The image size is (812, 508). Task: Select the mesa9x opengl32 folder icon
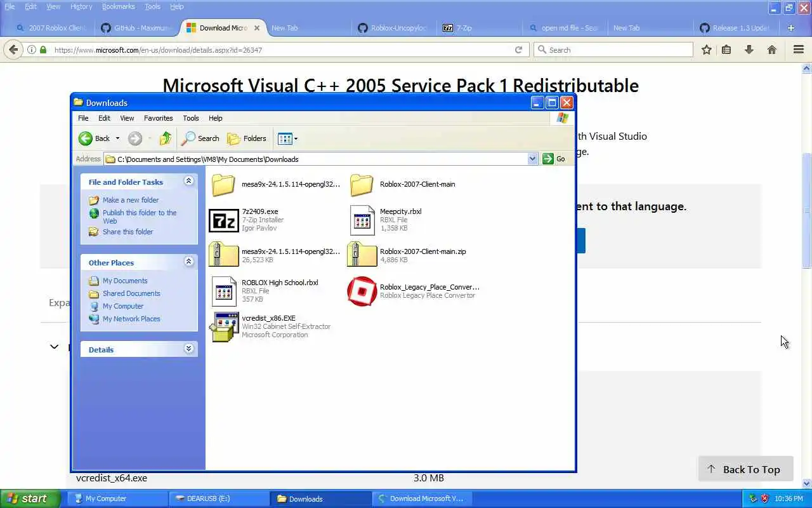point(223,185)
